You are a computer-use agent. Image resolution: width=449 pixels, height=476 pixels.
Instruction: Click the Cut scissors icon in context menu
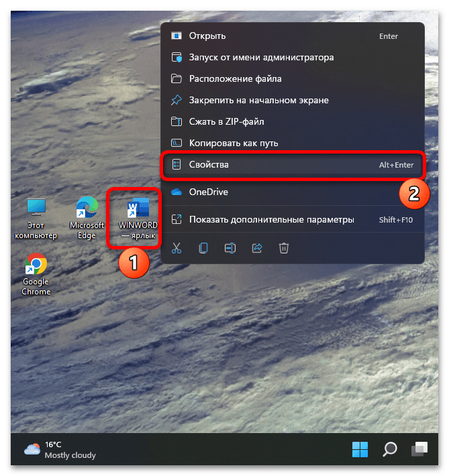point(177,248)
